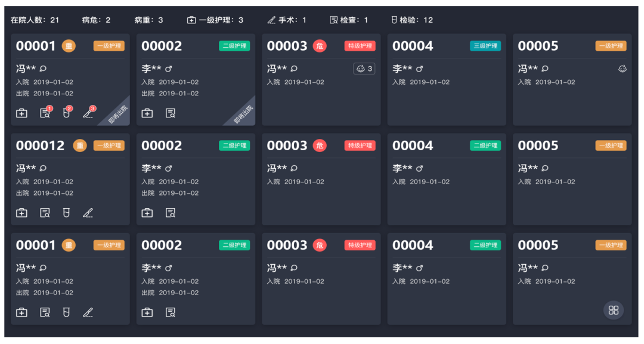Click the 在院人数: 21 summary in header
644x344 pixels.
point(35,20)
